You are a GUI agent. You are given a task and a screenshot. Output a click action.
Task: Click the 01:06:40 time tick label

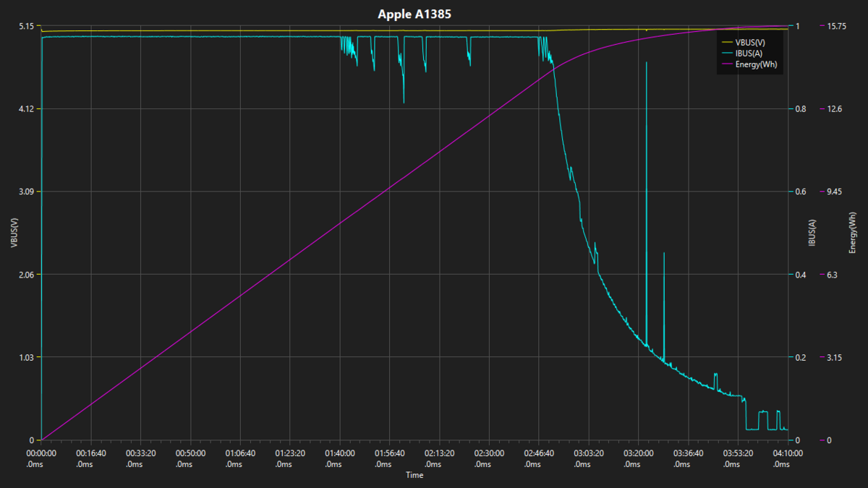[240, 453]
